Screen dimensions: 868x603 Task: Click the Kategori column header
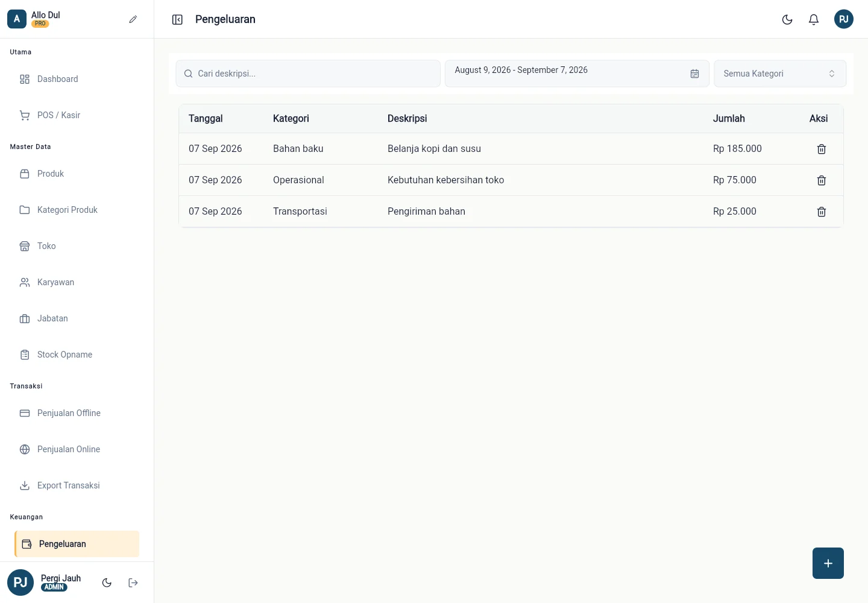[x=291, y=119]
